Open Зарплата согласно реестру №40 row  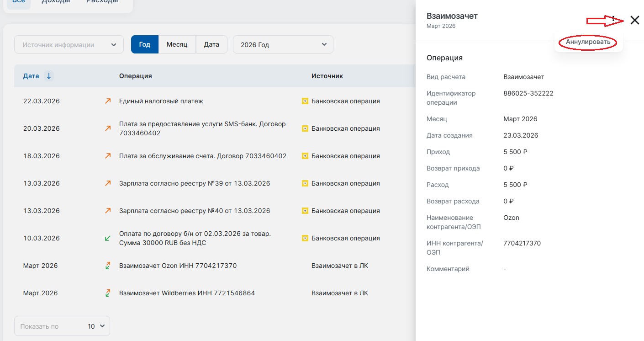pos(195,211)
